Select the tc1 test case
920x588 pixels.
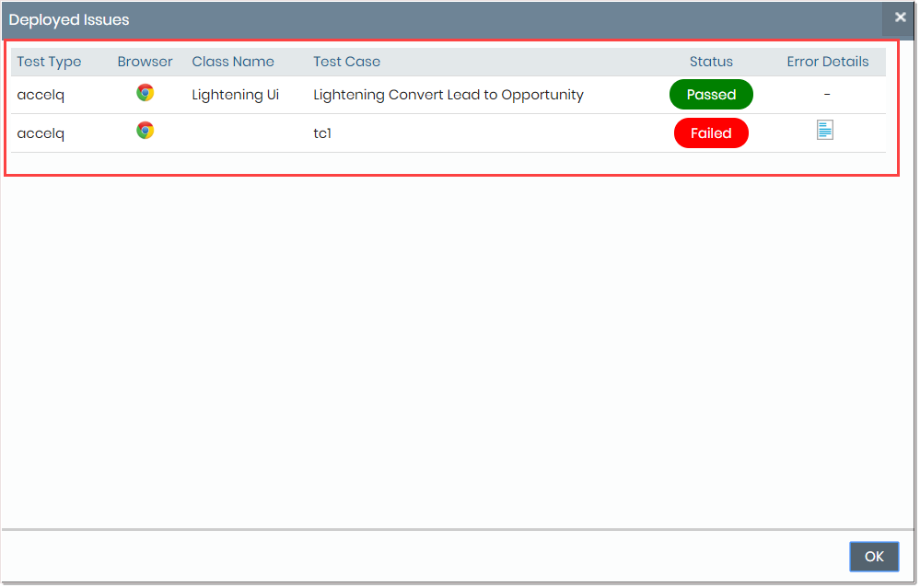click(322, 133)
